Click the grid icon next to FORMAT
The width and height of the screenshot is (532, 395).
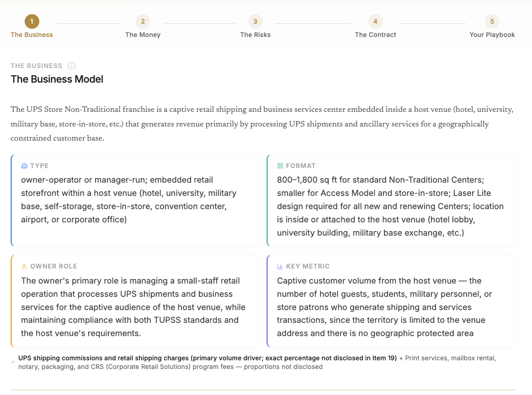(280, 166)
